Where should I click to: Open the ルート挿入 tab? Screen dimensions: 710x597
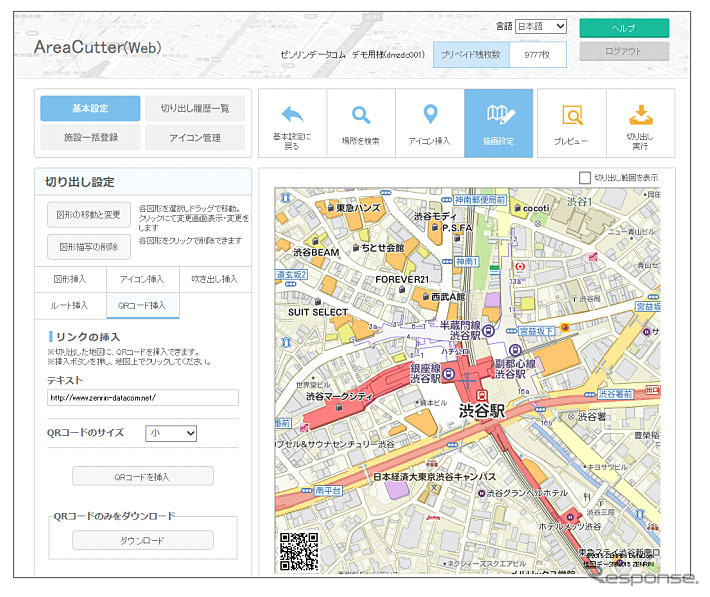tap(71, 304)
